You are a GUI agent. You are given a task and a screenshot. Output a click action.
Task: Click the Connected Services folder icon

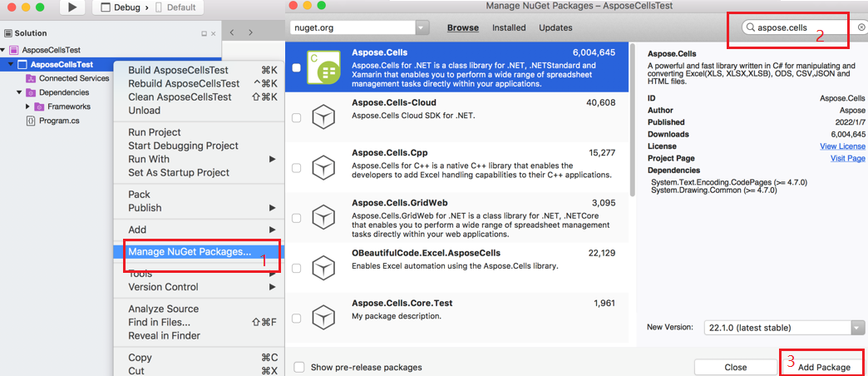click(31, 79)
